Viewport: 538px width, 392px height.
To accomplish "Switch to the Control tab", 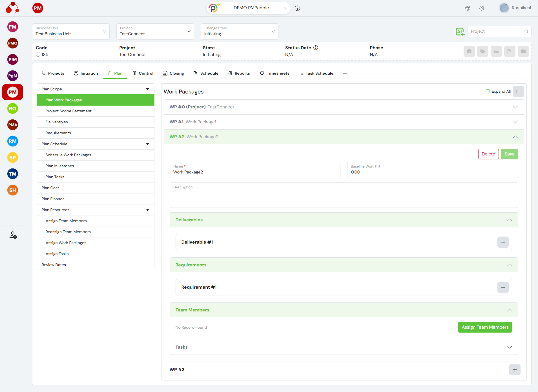I will (x=143, y=73).
